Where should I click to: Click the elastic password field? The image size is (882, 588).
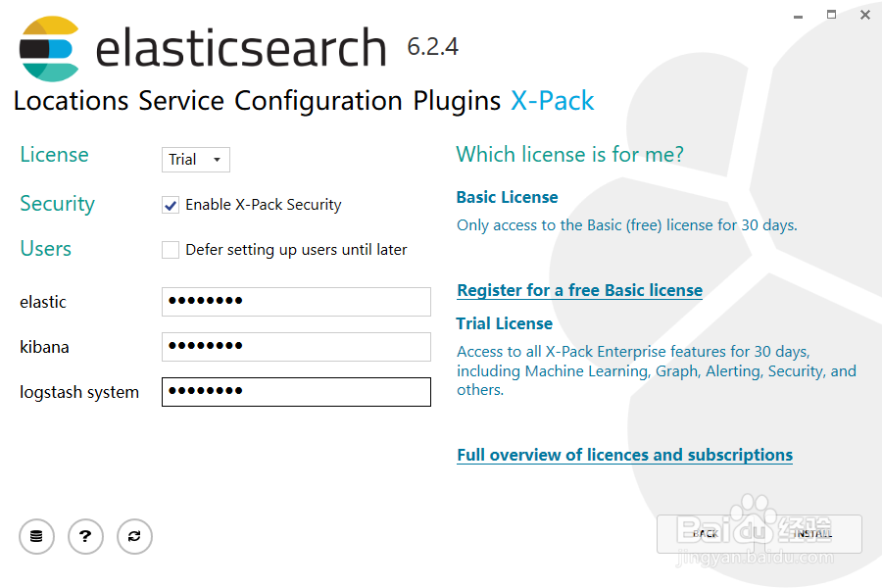coord(296,301)
